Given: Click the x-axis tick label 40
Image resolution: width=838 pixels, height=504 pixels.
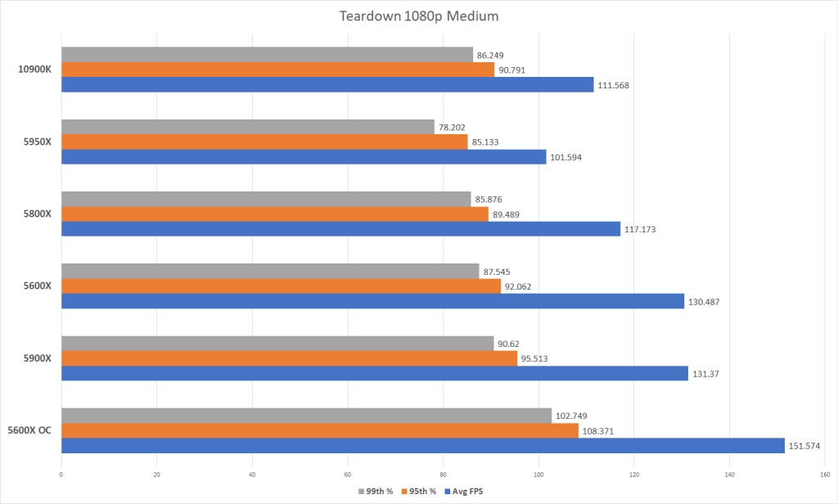Looking at the screenshot, I should [x=252, y=475].
